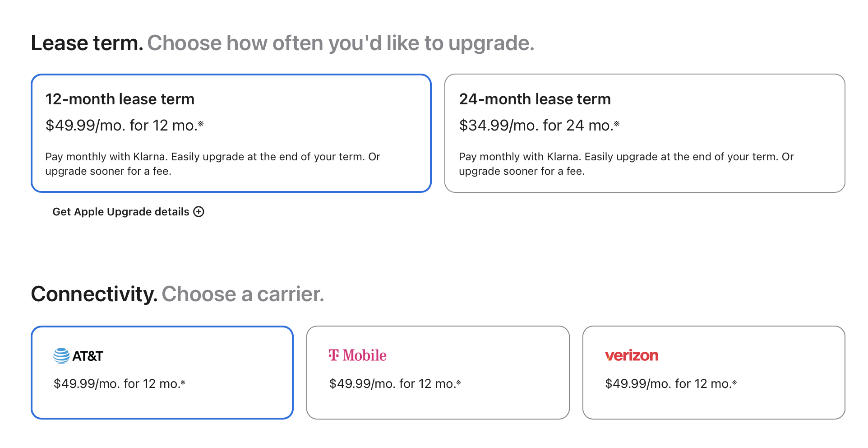Screen dimensions: 868x448
Task: Click the plus circle icon beside Upgrade details
Action: pos(199,212)
